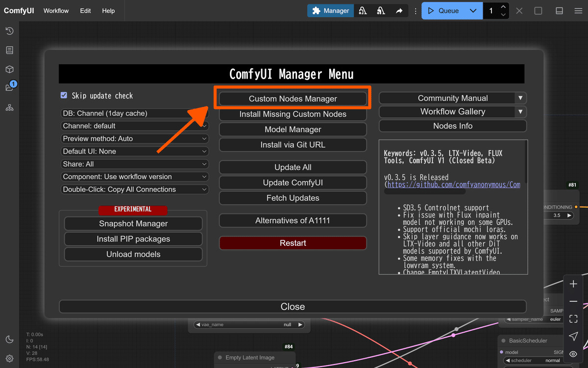Click Update All button

click(293, 167)
